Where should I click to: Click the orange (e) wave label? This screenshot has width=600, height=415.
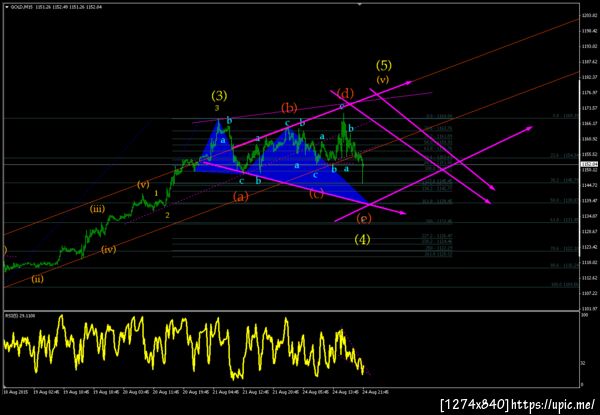click(x=364, y=218)
